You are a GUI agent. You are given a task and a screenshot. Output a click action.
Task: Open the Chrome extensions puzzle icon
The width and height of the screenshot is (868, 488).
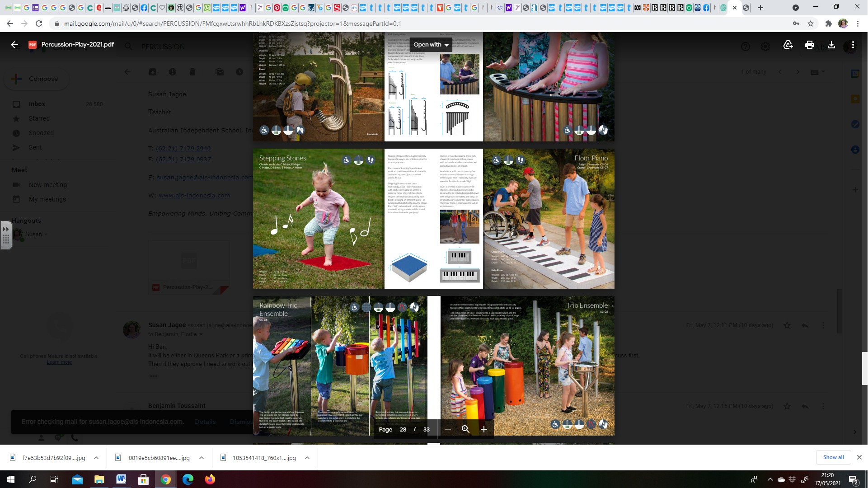tap(828, 23)
